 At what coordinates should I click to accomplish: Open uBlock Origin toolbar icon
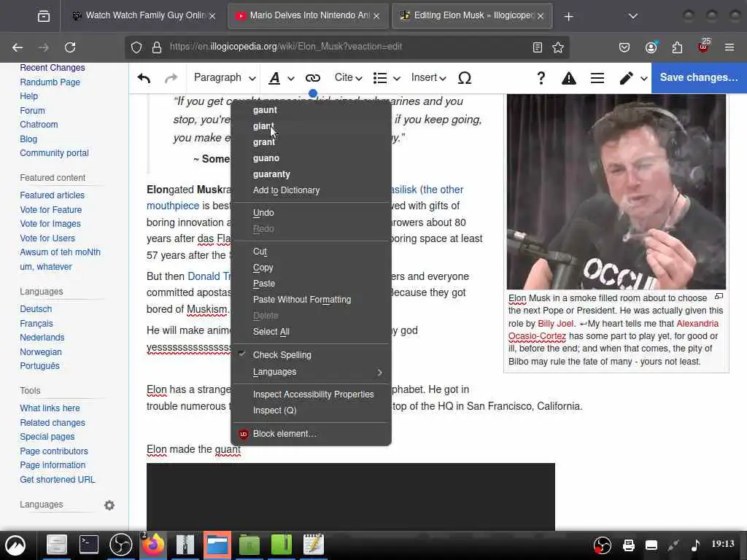click(704, 46)
